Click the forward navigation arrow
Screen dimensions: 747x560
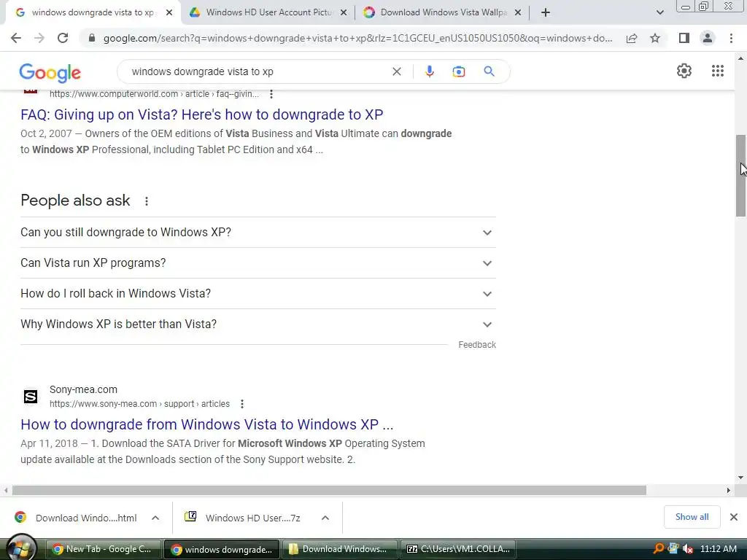click(39, 38)
